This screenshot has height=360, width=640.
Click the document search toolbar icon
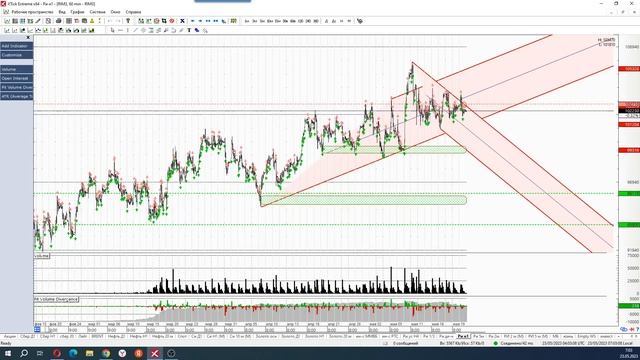(x=48, y=21)
